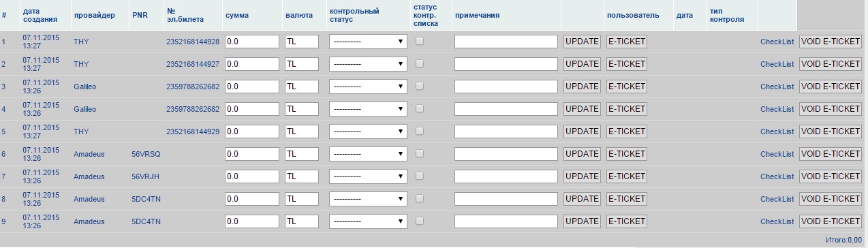Tick the checklist status checkbox in row 5
Screen dimensions: 868x248
[420, 131]
